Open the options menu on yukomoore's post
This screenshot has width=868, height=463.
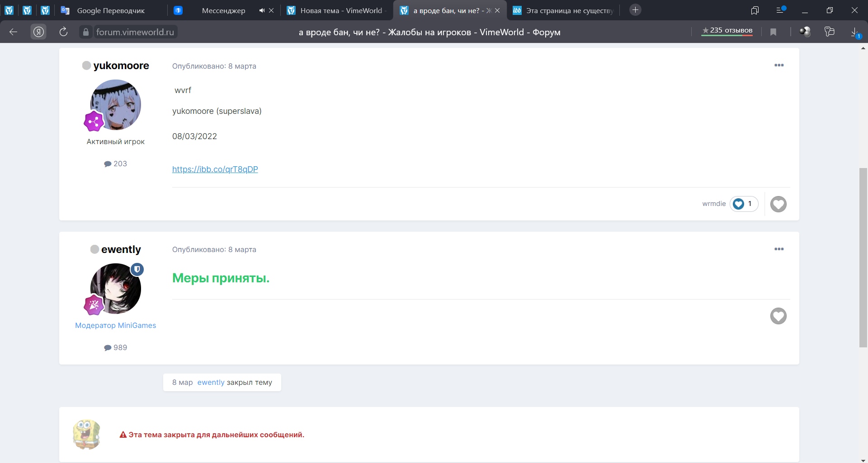click(778, 65)
